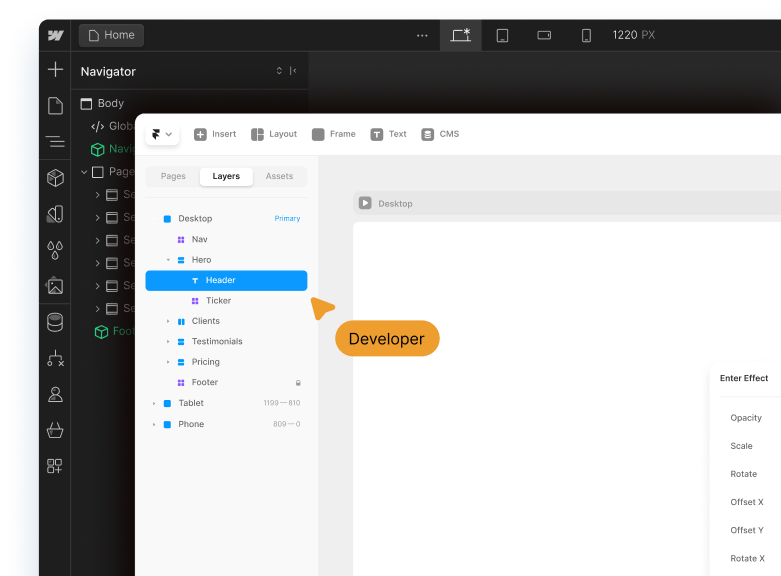Expand the Testimonials layer arrow
This screenshot has height=576, width=781.
pyautogui.click(x=168, y=342)
